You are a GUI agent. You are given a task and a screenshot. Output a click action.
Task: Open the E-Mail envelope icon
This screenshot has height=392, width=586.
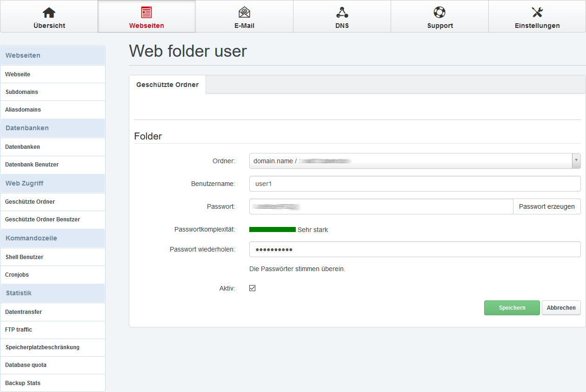pyautogui.click(x=244, y=13)
